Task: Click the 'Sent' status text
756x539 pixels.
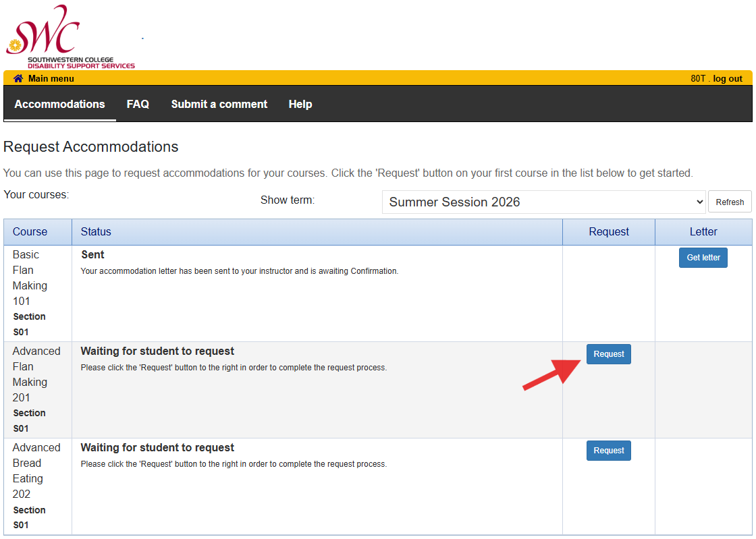Action: [92, 255]
